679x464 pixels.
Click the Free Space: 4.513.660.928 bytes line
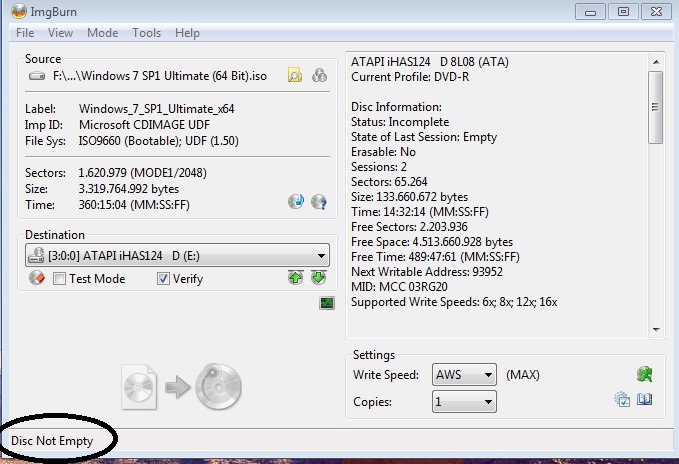coord(432,242)
